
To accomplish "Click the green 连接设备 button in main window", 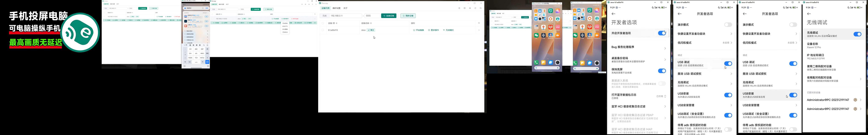I will tap(388, 16).
